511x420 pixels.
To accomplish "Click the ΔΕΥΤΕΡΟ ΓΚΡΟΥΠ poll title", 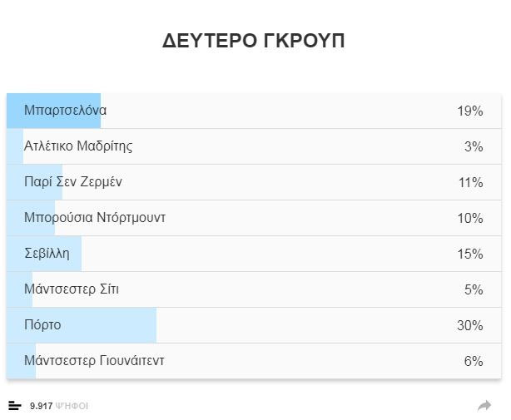I will coord(254,42).
